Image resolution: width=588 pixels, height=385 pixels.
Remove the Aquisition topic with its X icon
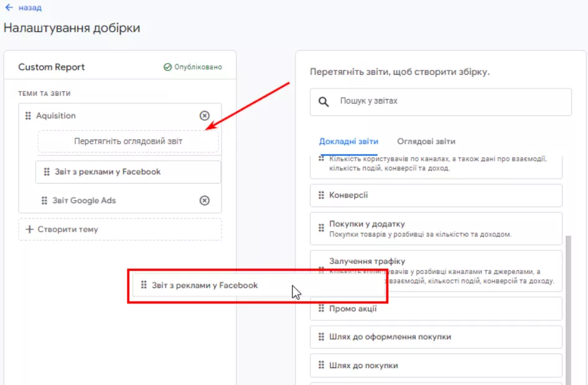[x=204, y=116]
